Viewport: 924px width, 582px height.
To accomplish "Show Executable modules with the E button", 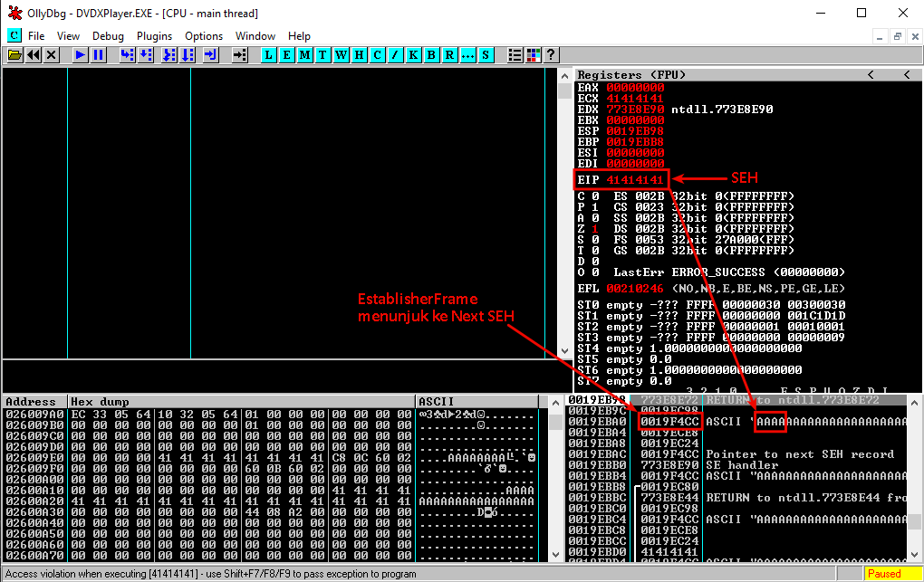I will click(x=287, y=55).
